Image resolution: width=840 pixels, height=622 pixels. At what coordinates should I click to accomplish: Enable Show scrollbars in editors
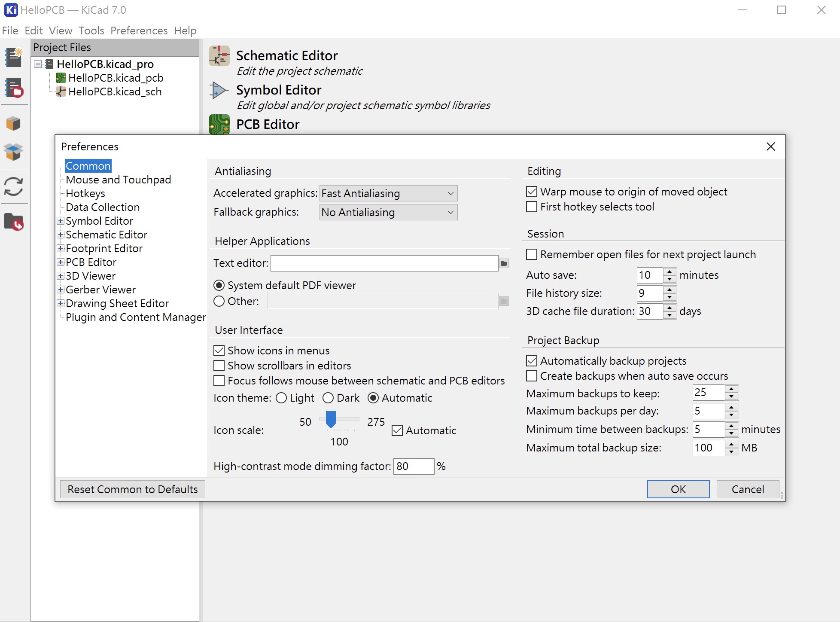pyautogui.click(x=219, y=366)
